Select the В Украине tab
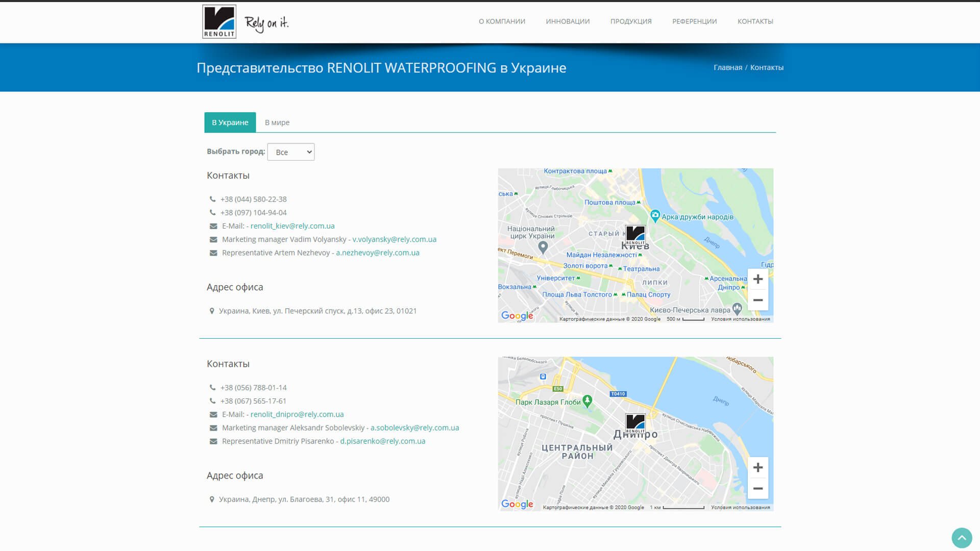This screenshot has width=980, height=551. coord(230,122)
